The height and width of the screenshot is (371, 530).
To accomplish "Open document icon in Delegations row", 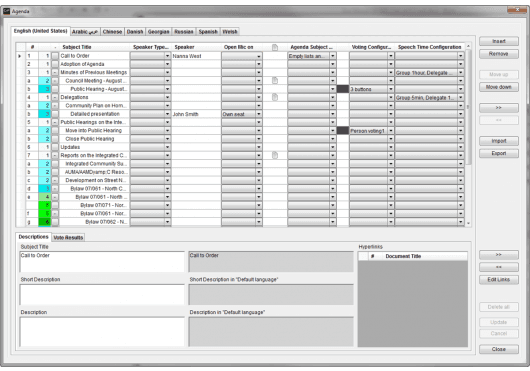I will [x=275, y=97].
